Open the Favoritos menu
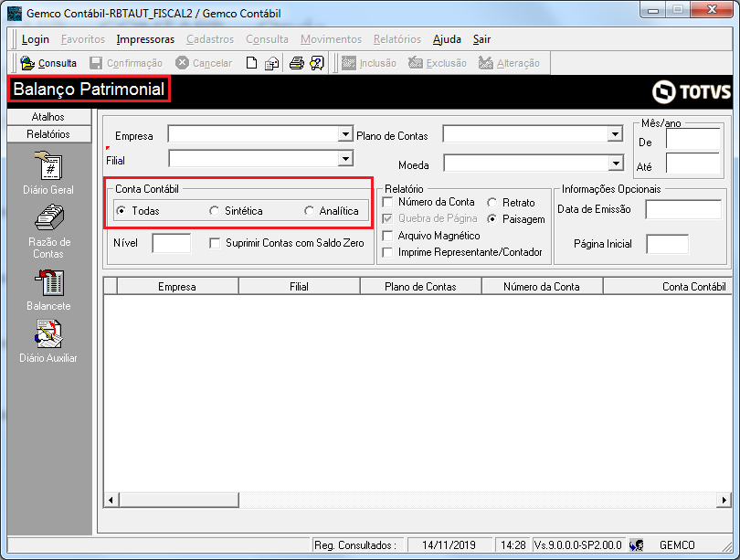The image size is (740, 560). coord(83,39)
